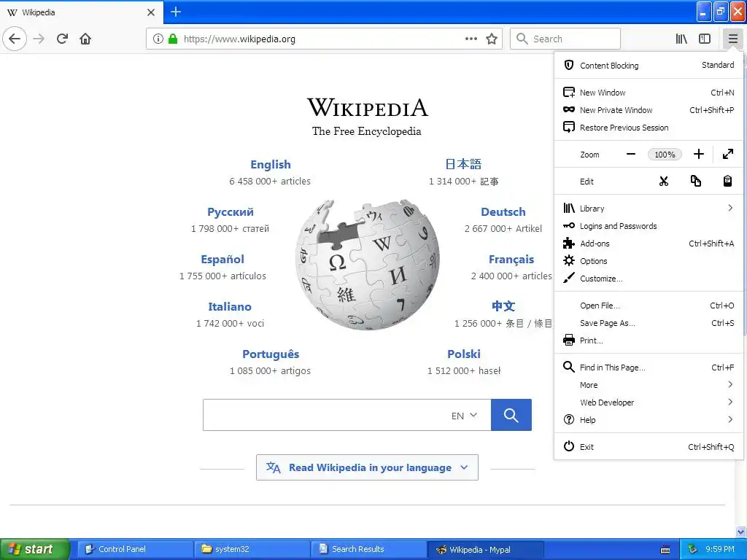Open the Français Wikipedia link
This screenshot has width=747, height=560.
point(511,260)
